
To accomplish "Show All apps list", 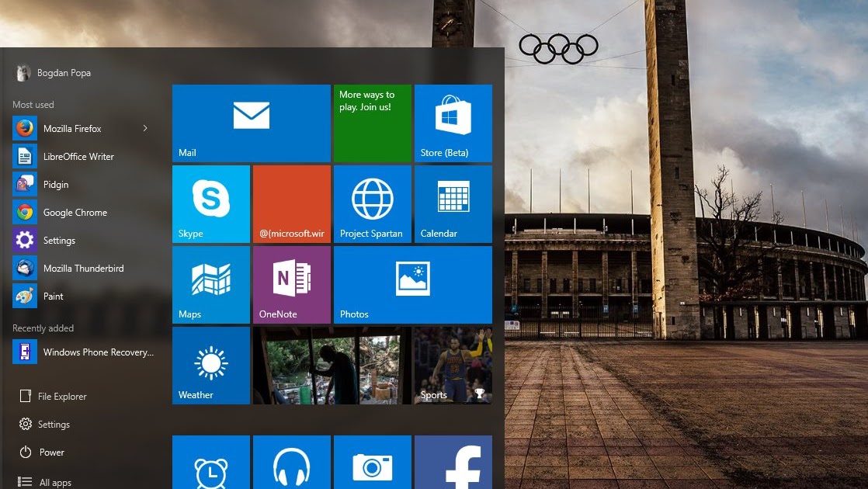I will 45,482.
